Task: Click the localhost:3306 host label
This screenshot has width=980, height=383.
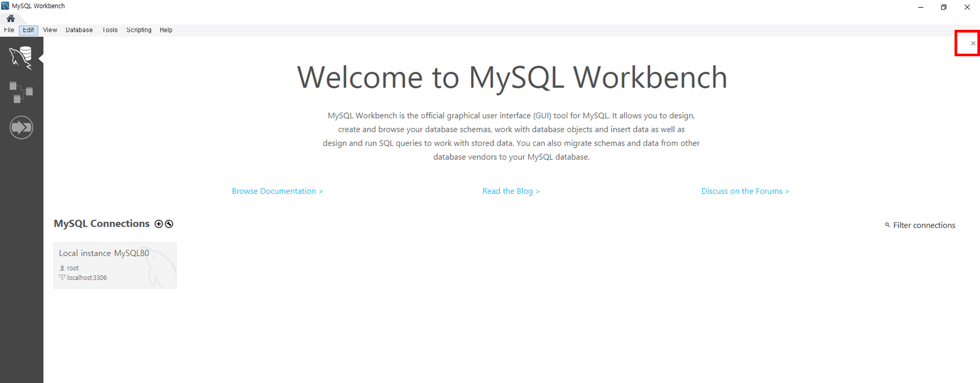Action: pos(86,278)
